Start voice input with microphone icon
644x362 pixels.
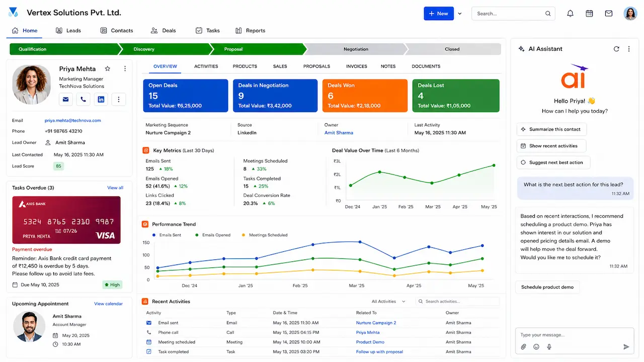549,347
